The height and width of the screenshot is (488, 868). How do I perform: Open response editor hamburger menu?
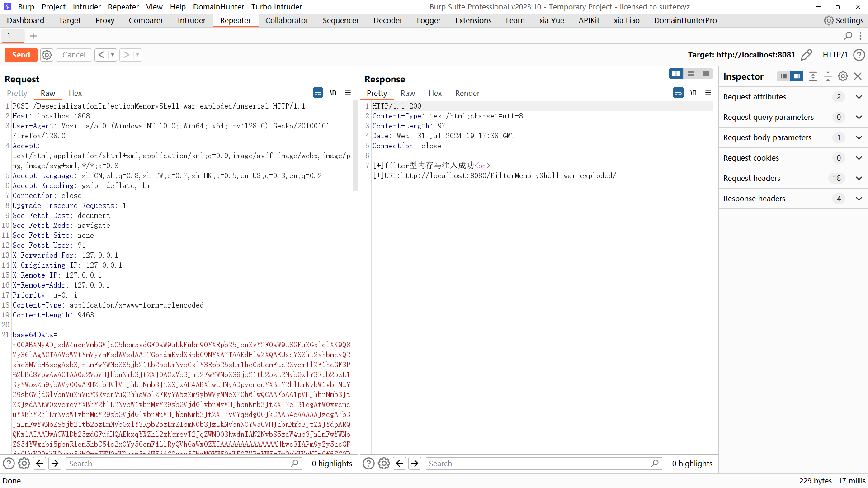tap(708, 93)
